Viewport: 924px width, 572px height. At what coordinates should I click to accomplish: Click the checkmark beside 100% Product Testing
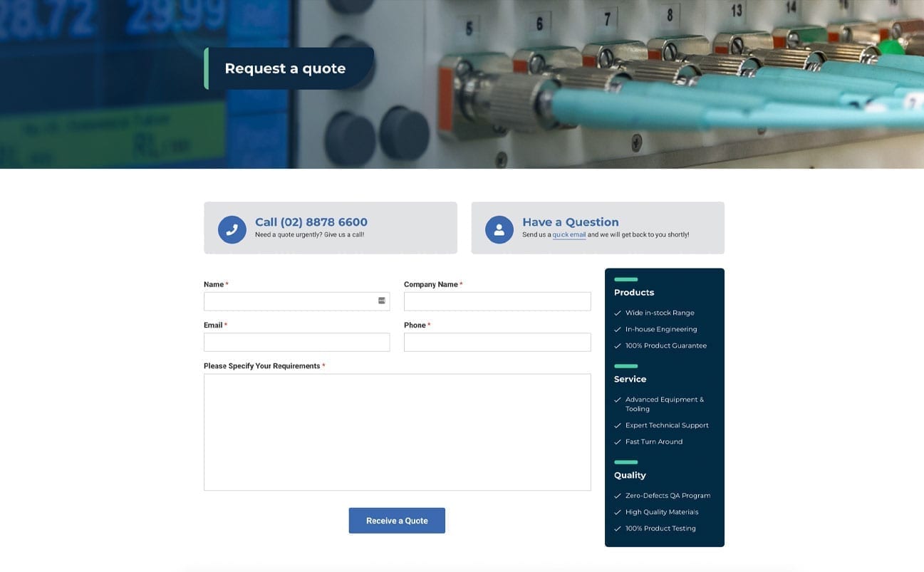tap(617, 528)
